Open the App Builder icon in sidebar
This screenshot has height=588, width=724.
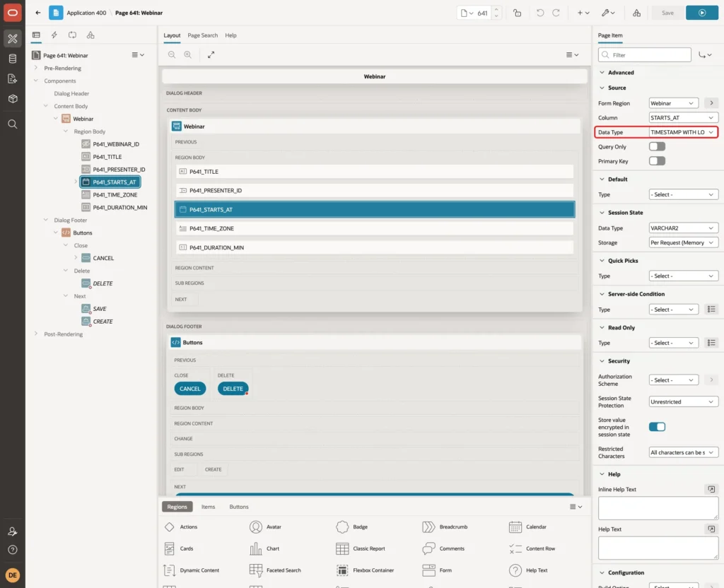13,38
